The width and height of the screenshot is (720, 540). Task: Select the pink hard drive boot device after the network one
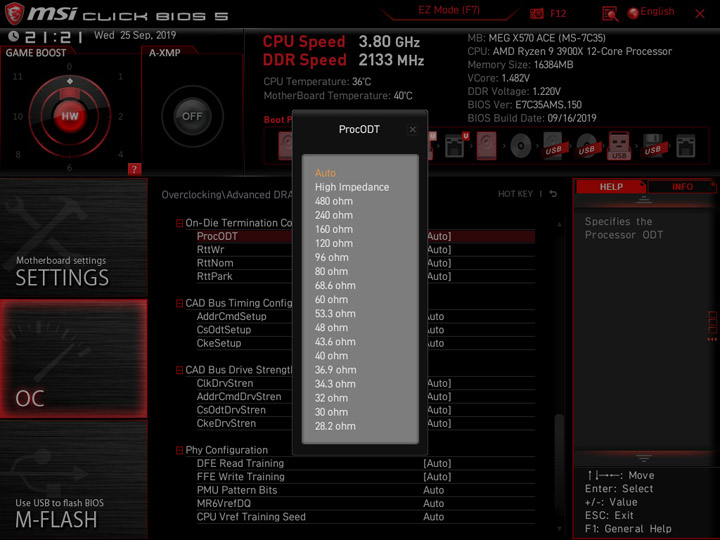pyautogui.click(x=486, y=146)
